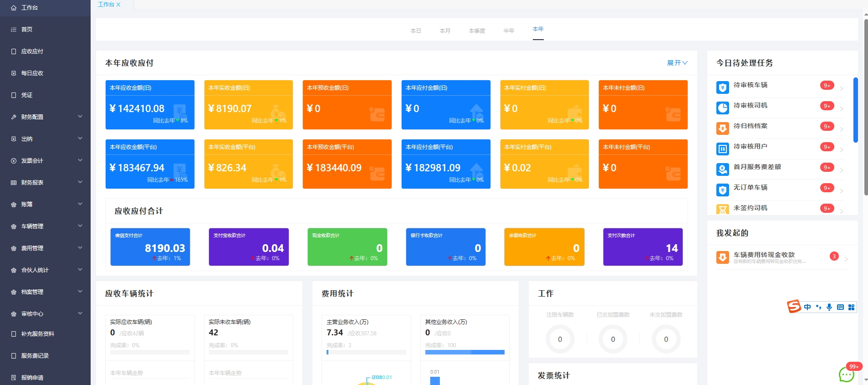This screenshot has height=385, width=868.
Task: Open 首页 from the sidebar
Action: (x=46, y=30)
